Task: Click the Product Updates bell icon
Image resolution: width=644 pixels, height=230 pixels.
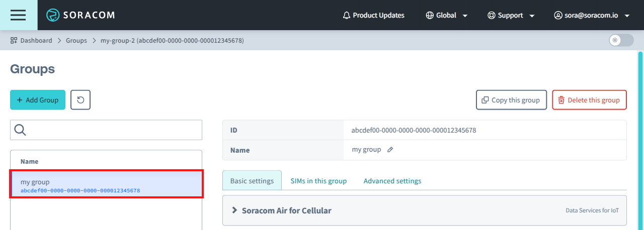Action: [x=346, y=16]
